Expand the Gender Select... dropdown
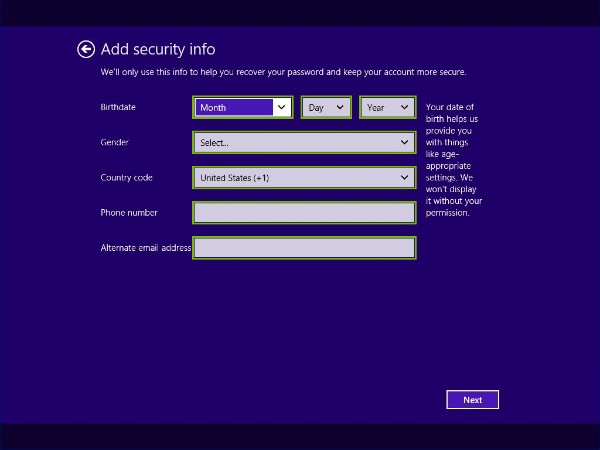The image size is (600, 450). [304, 143]
